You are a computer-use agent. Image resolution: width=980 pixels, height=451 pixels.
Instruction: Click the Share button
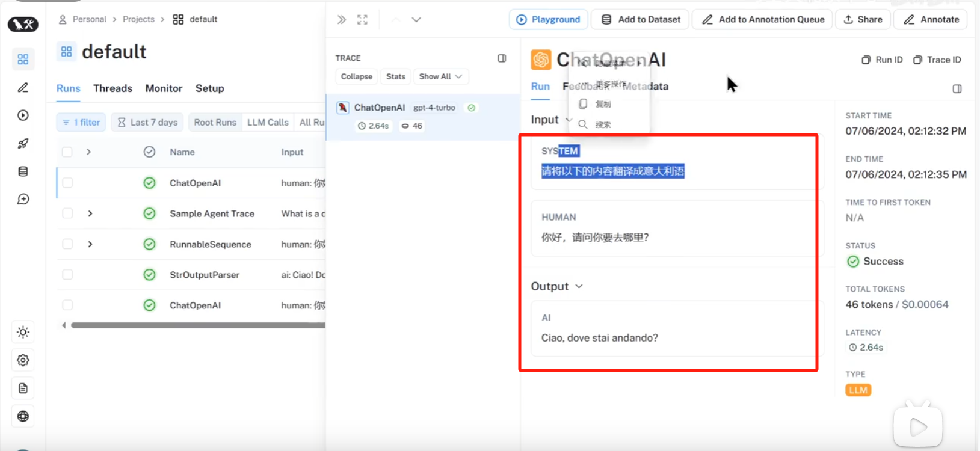click(863, 19)
